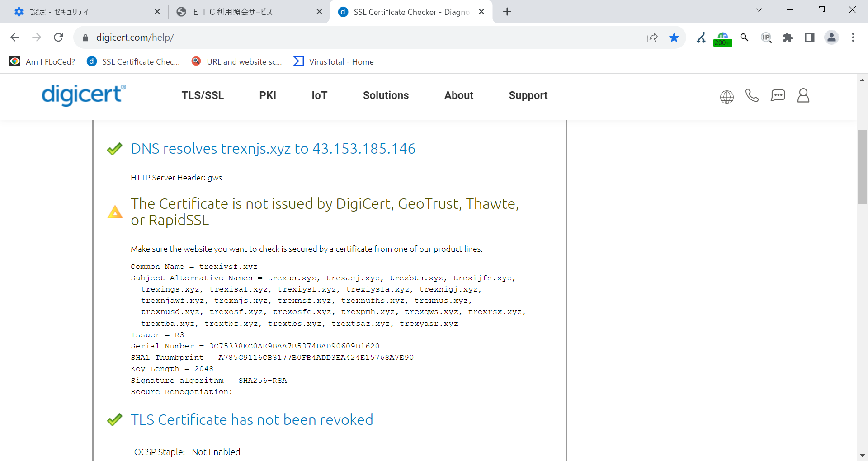The height and width of the screenshot is (461, 868).
Task: Click the page scrollbar thumb
Action: 862,167
